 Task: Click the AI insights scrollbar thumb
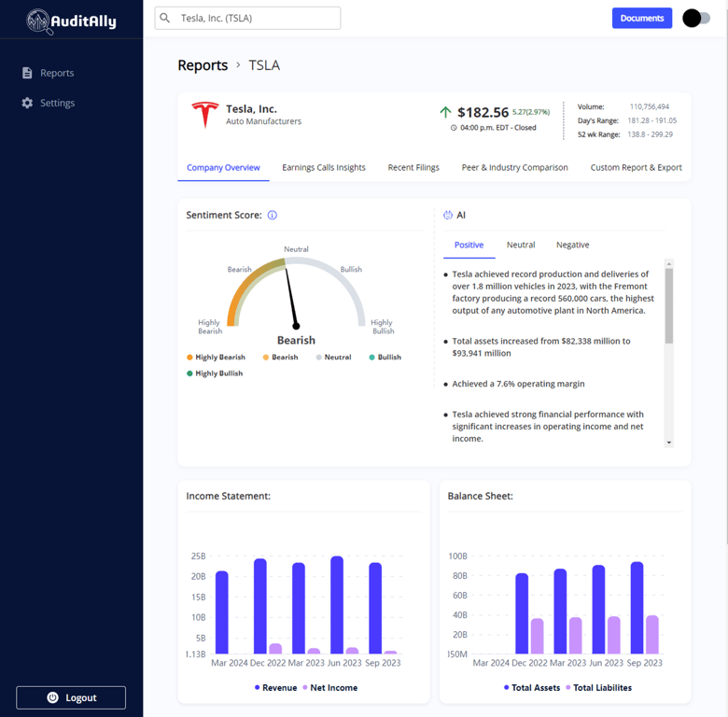click(x=669, y=306)
